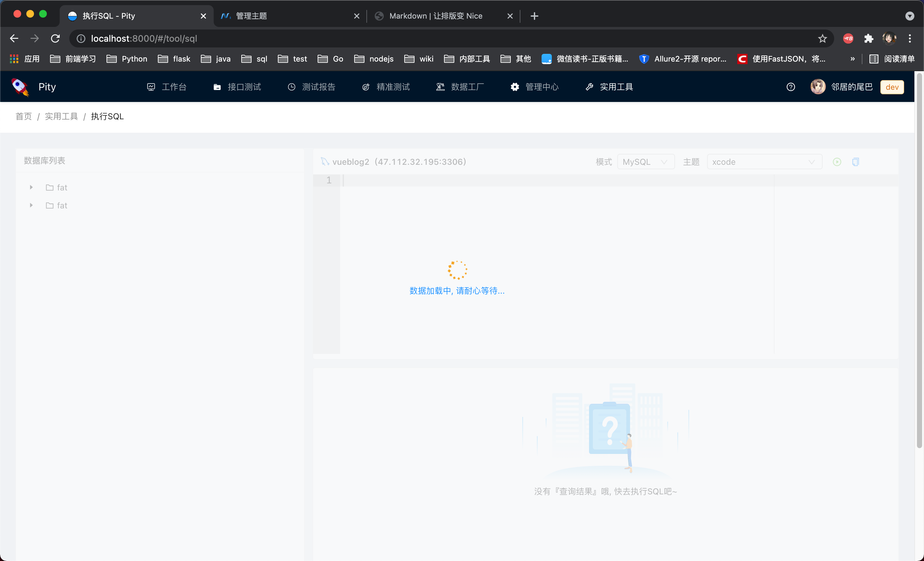Open the 其他 bookmark folder
The width and height of the screenshot is (924, 561).
pos(516,59)
